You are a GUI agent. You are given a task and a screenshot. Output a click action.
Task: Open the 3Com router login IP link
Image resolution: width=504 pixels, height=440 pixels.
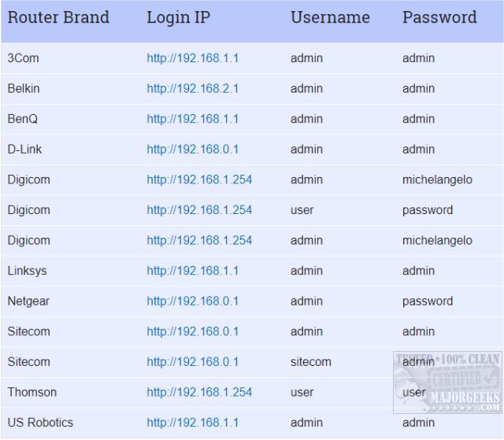click(x=192, y=58)
